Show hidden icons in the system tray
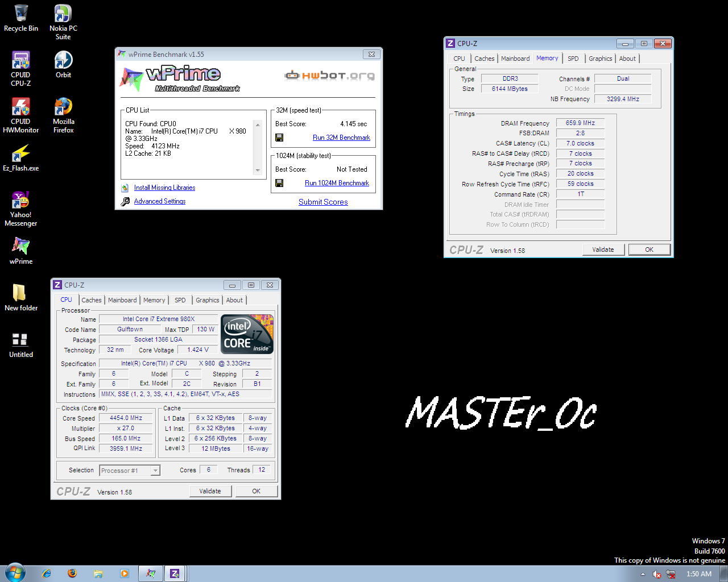Viewport: 728px width, 582px height. pyautogui.click(x=643, y=574)
